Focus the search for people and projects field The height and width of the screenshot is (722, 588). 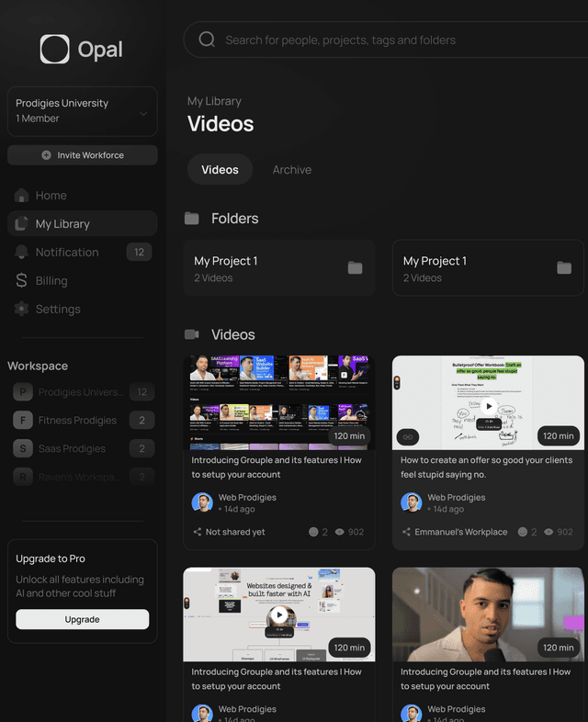click(x=386, y=39)
